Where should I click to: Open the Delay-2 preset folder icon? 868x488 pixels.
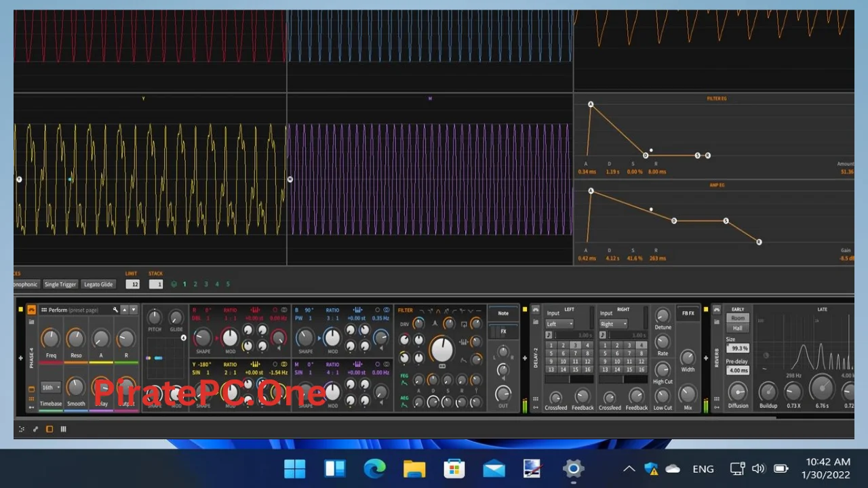click(x=536, y=321)
